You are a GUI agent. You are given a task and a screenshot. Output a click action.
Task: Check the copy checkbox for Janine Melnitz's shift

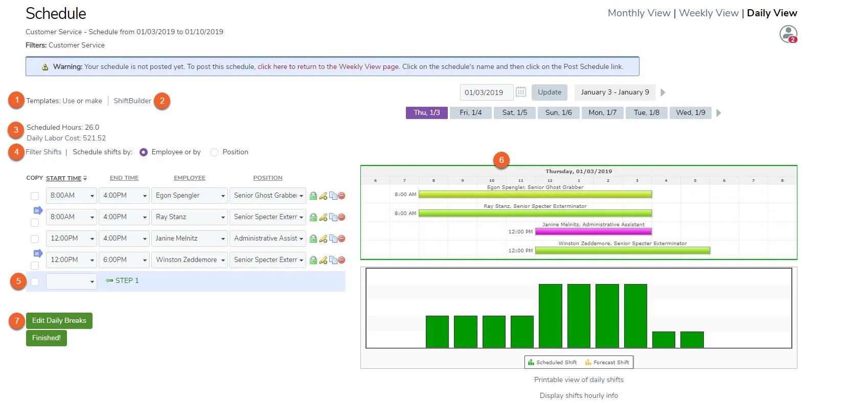coord(35,239)
